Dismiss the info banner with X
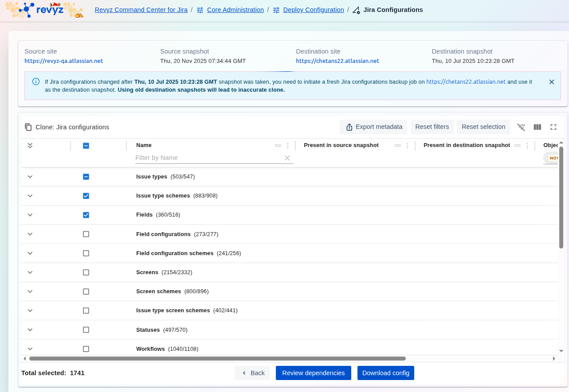Viewport: 569px width, 392px height. pyautogui.click(x=551, y=82)
